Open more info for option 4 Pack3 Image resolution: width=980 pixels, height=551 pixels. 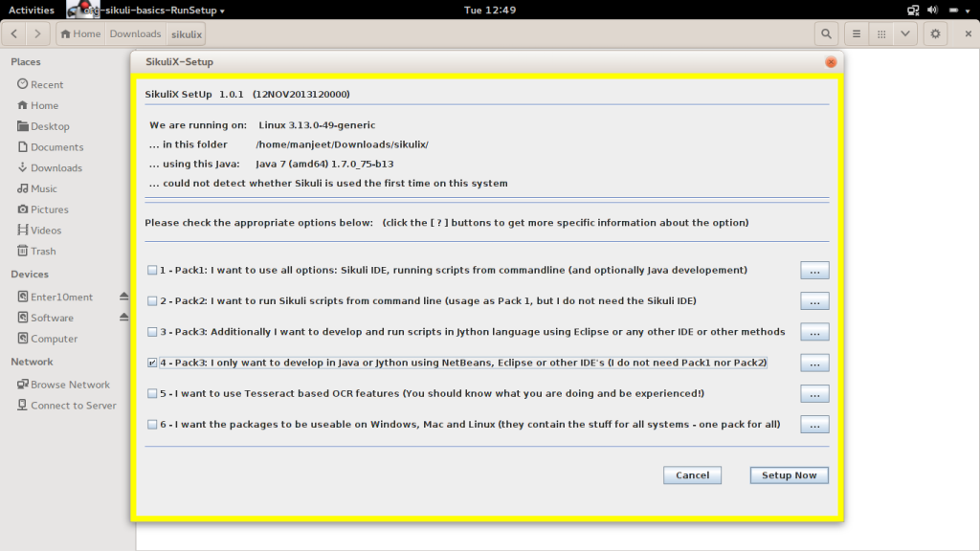[814, 363]
